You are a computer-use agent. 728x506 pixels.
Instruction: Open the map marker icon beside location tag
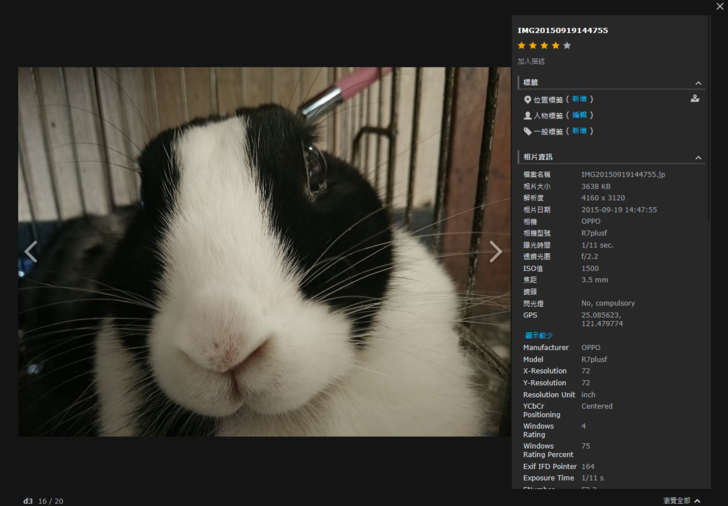pos(695,99)
